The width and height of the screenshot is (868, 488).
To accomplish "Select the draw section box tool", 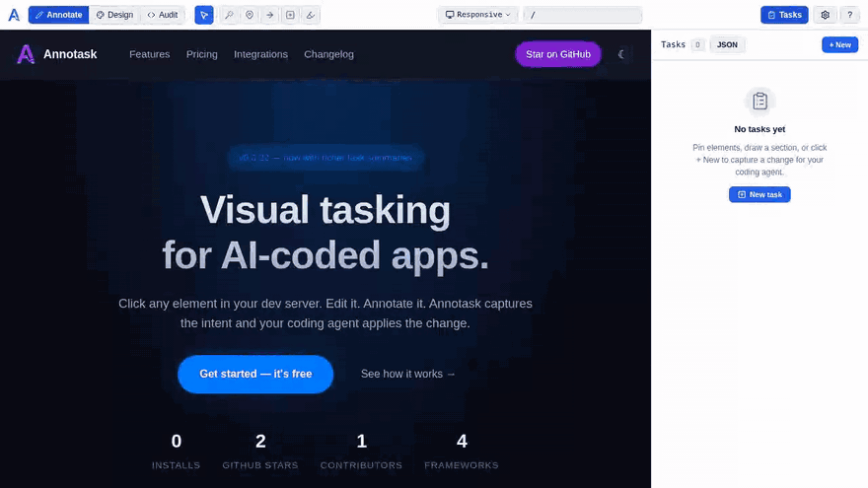I will tap(290, 15).
